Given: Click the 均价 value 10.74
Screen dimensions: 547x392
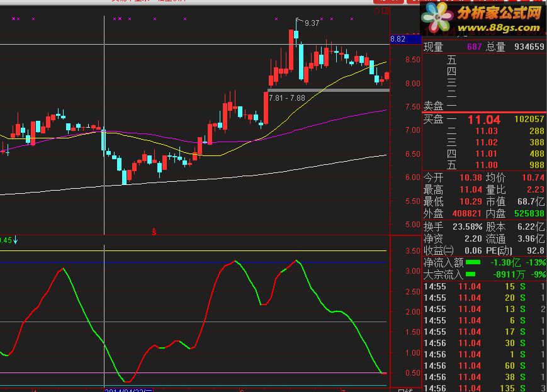Looking at the screenshot, I should [x=533, y=177].
